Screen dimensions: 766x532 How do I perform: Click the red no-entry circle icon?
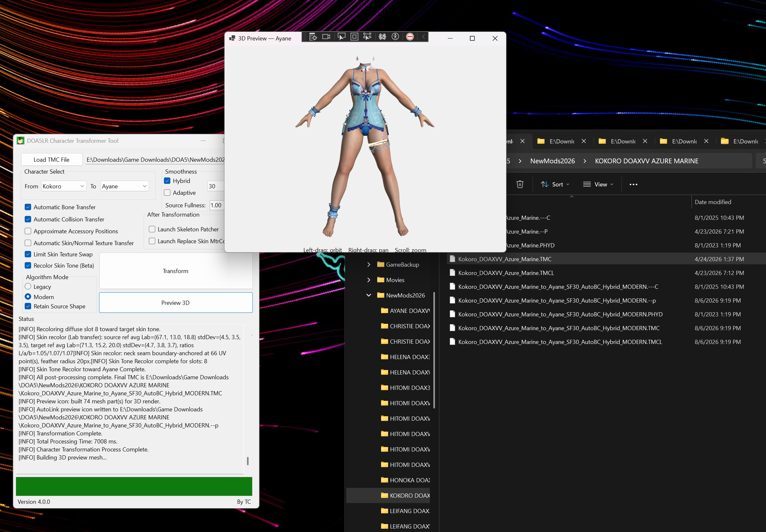[x=410, y=37]
